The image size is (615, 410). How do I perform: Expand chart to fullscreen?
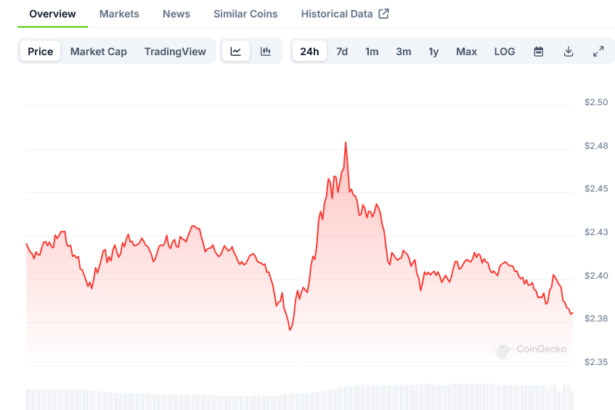pyautogui.click(x=598, y=51)
